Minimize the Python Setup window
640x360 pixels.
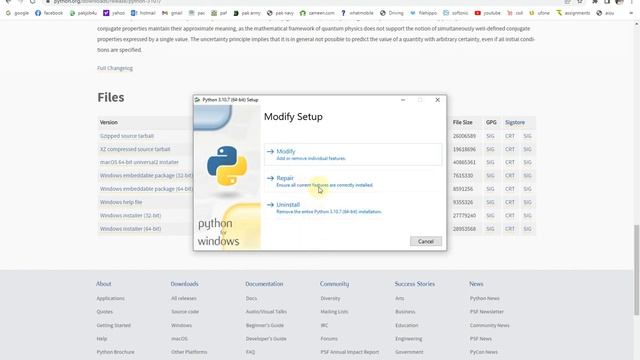pyautogui.click(x=403, y=100)
